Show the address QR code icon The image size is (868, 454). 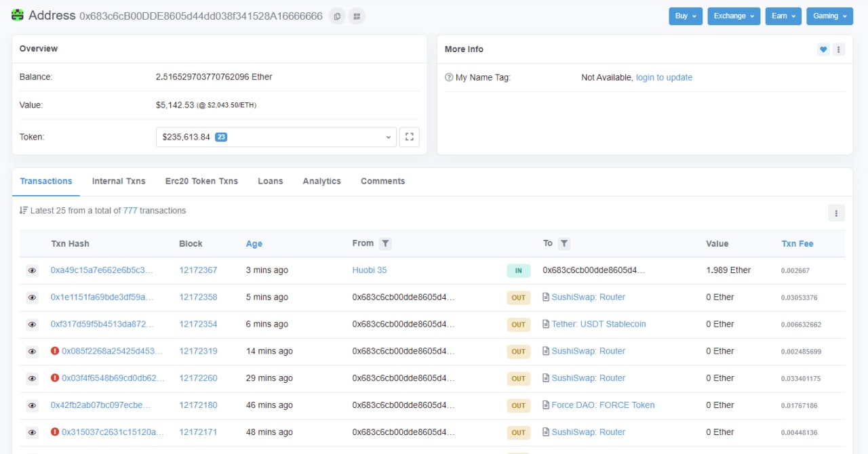[x=357, y=16]
